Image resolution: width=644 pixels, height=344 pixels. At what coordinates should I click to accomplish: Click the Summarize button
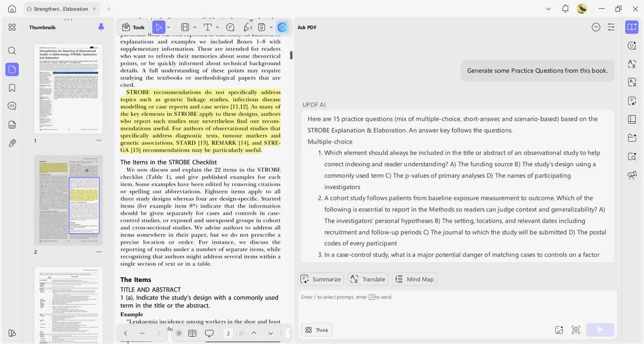(321, 279)
